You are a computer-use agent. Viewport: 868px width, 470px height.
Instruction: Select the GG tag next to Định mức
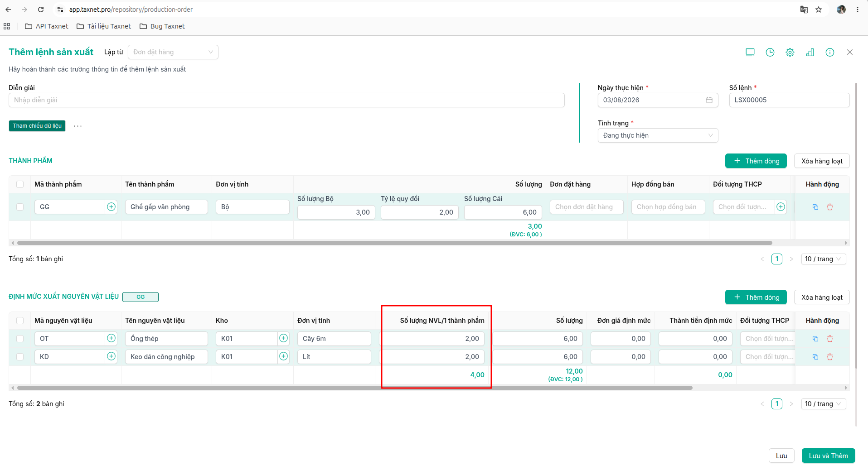point(141,297)
